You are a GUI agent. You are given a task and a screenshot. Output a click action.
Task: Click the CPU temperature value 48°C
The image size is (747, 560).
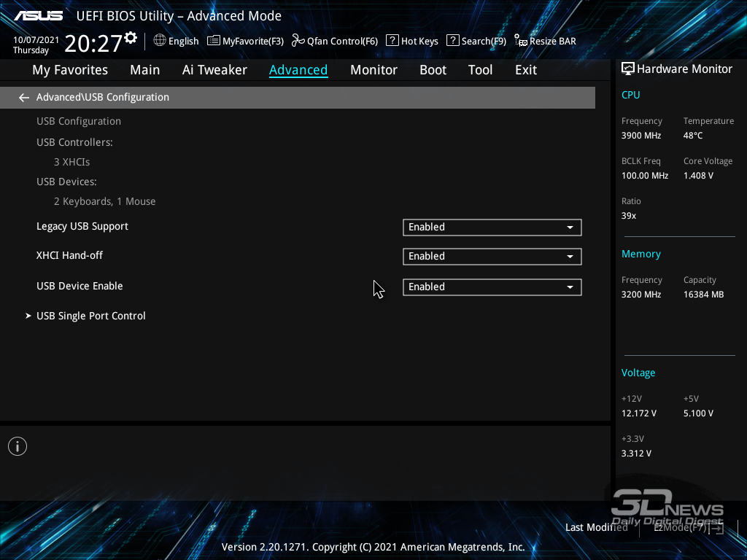point(693,136)
